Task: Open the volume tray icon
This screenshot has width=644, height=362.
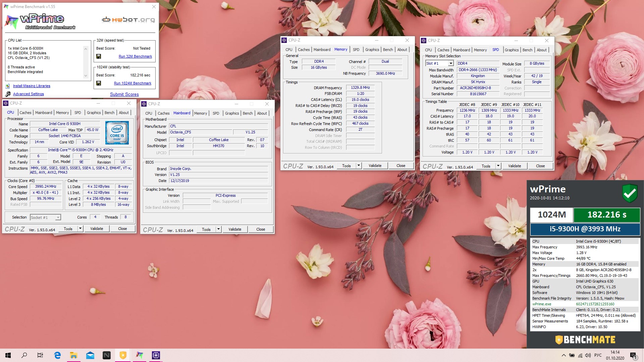Action: pos(588,355)
